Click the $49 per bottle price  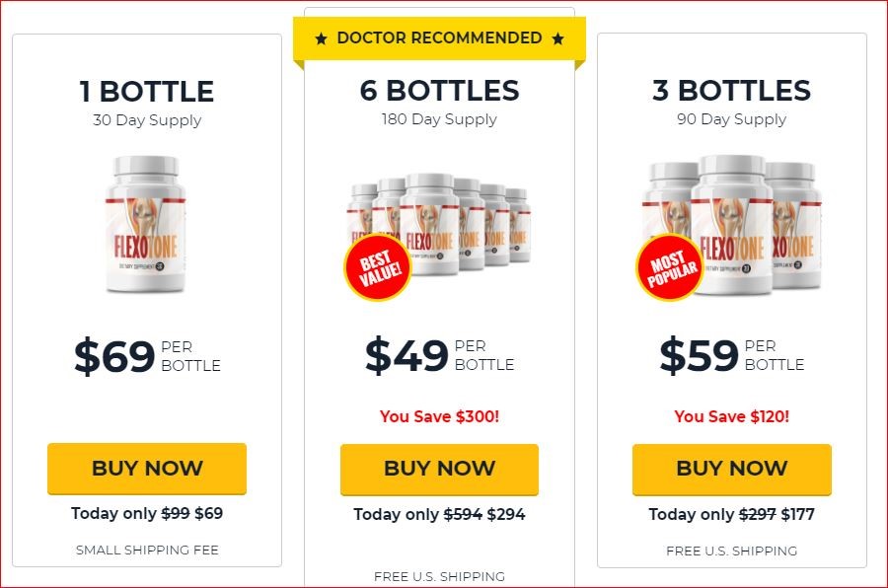click(439, 355)
